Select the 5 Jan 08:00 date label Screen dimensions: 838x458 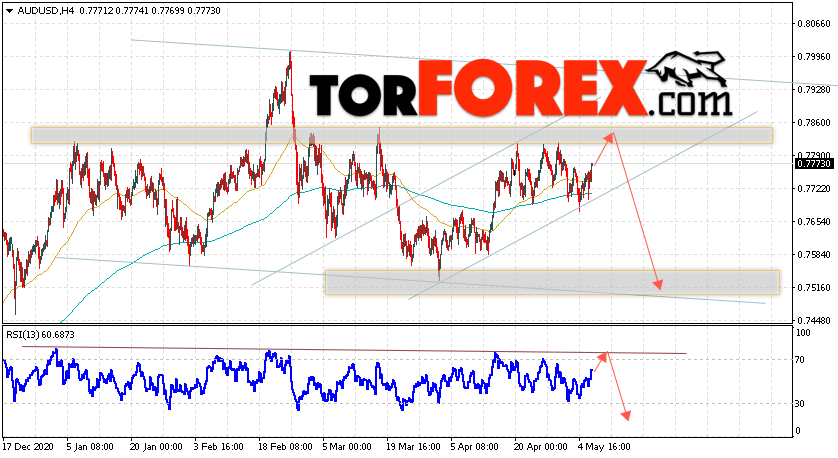pyautogui.click(x=90, y=446)
